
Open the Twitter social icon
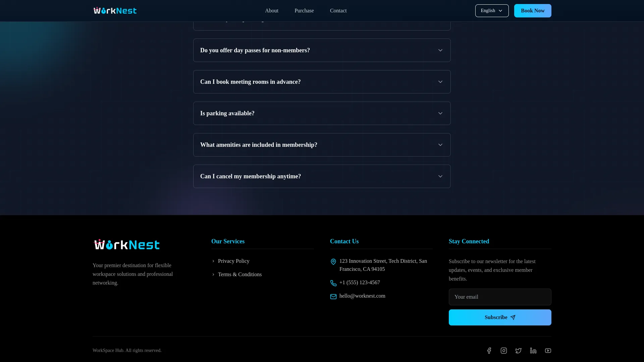tap(519, 351)
